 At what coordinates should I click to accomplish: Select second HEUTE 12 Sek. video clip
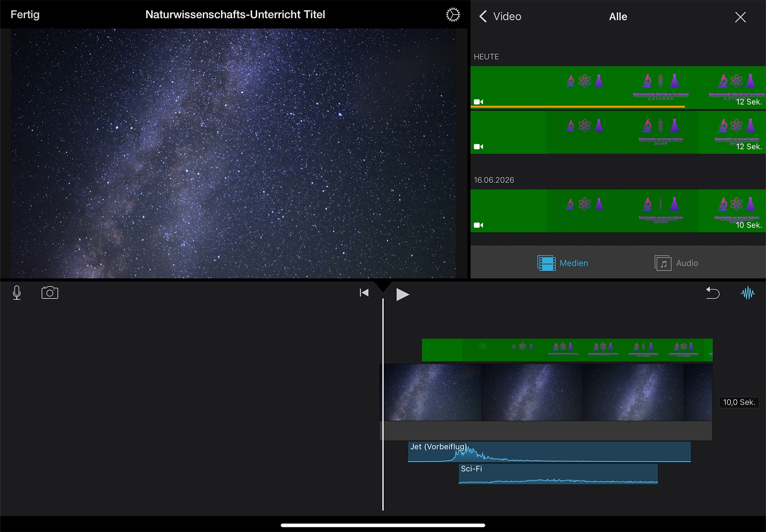(618, 132)
